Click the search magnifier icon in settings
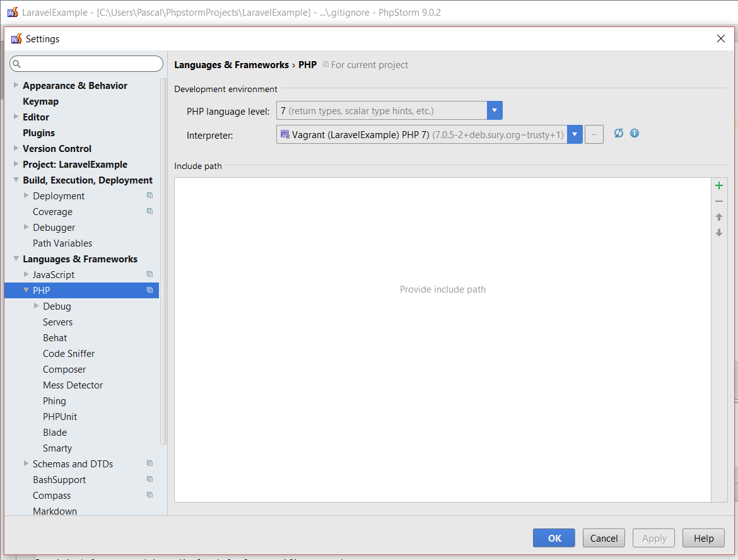The width and height of the screenshot is (738, 560). (x=16, y=64)
